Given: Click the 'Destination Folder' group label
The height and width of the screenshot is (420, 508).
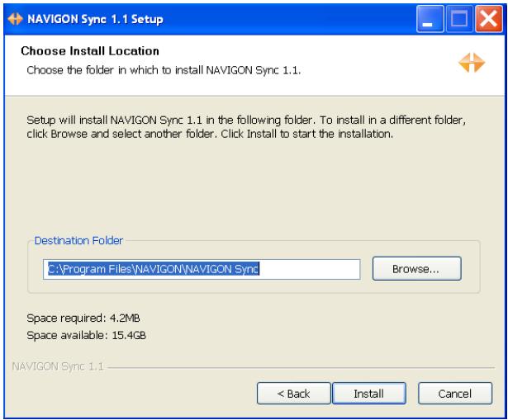Looking at the screenshot, I should click(x=78, y=240).
